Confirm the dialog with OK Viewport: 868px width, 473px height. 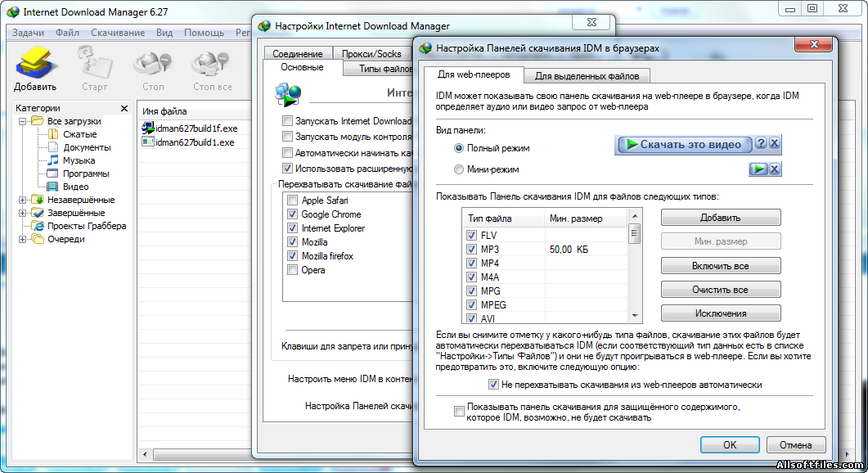pyautogui.click(x=730, y=444)
